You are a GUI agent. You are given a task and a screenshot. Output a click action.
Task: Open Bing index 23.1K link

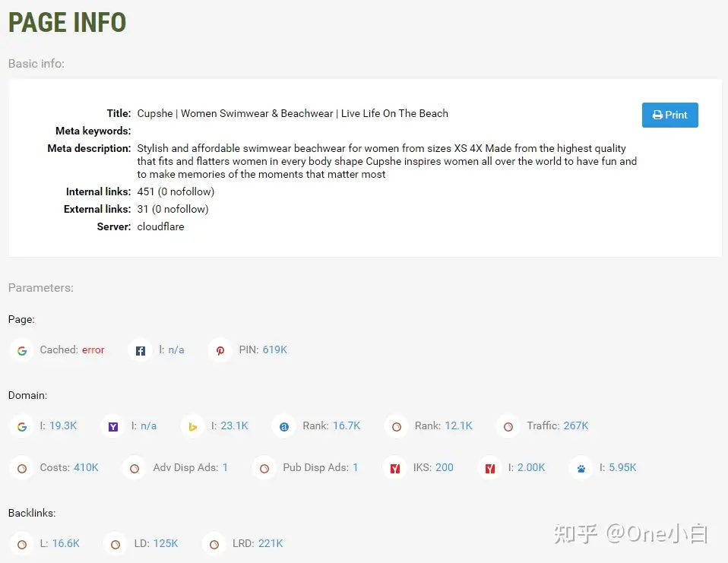point(235,425)
